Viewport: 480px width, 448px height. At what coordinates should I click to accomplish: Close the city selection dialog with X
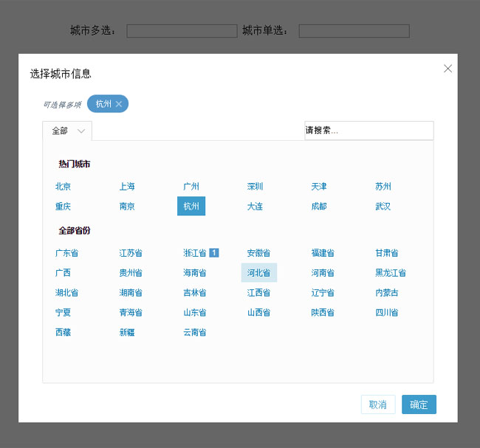pos(448,69)
